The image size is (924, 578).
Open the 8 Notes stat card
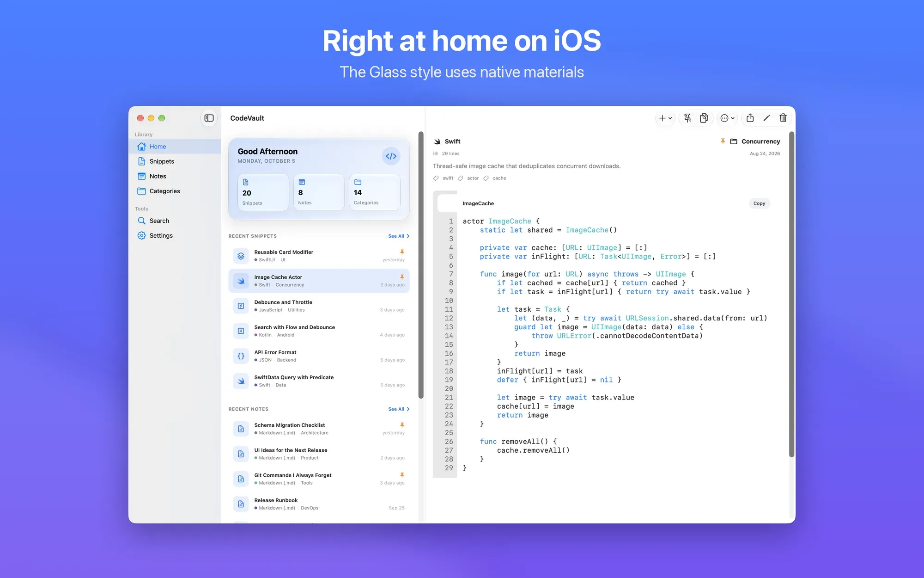pyautogui.click(x=319, y=192)
